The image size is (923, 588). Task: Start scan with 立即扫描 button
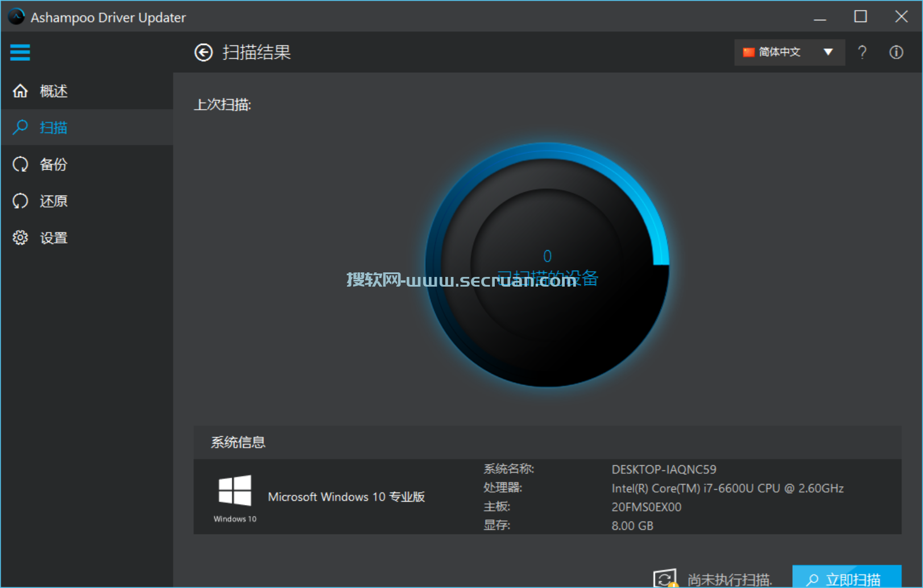847,577
